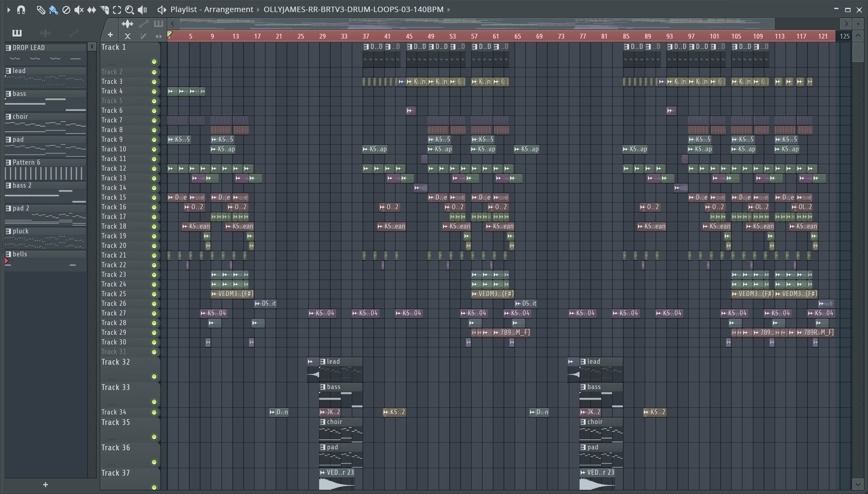The width and height of the screenshot is (868, 494).
Task: Mute Track 9 with its green LED
Action: tap(154, 140)
